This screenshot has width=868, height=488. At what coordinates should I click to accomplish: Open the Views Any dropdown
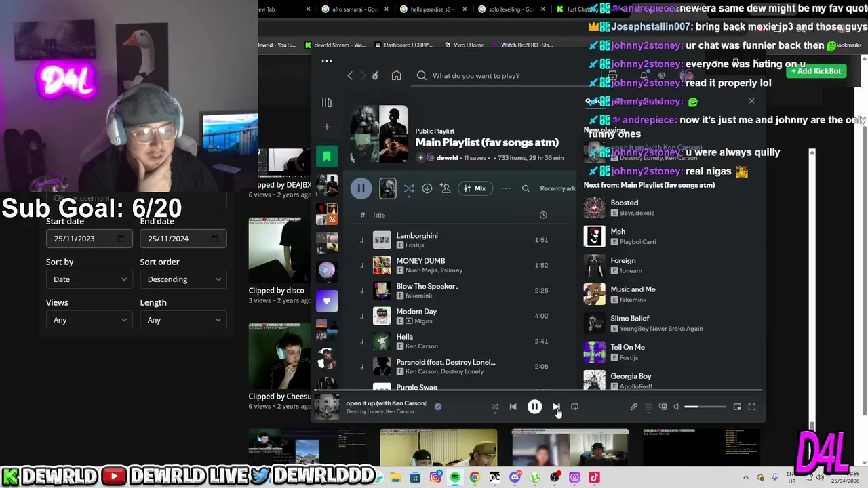point(89,320)
